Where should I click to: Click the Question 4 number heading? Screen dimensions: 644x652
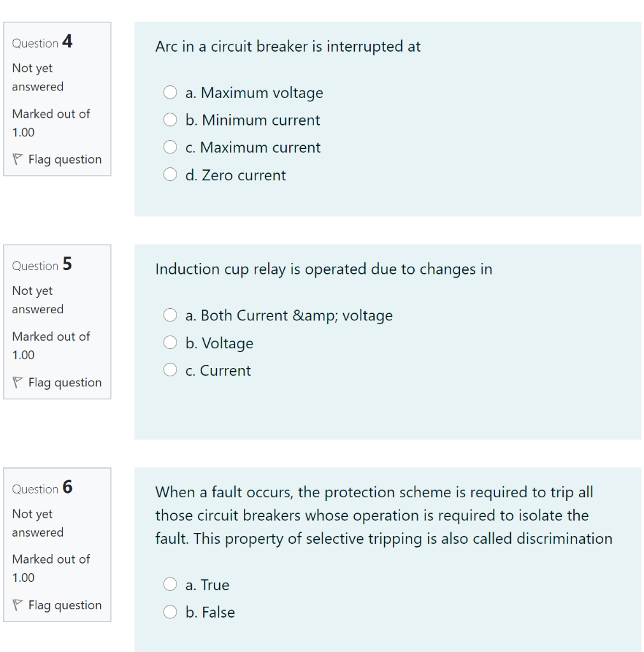pyautogui.click(x=40, y=42)
